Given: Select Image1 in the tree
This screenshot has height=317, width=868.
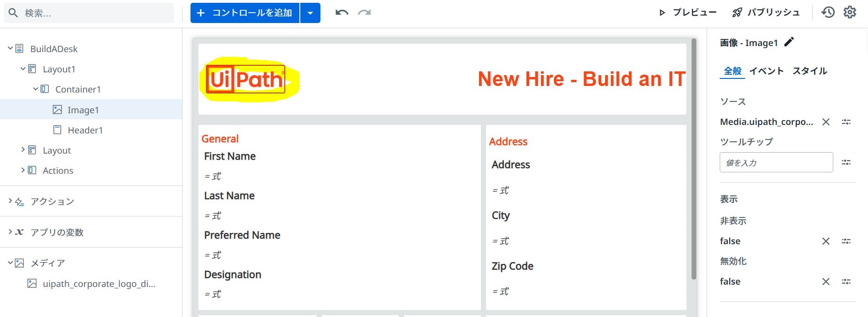Looking at the screenshot, I should (x=83, y=110).
